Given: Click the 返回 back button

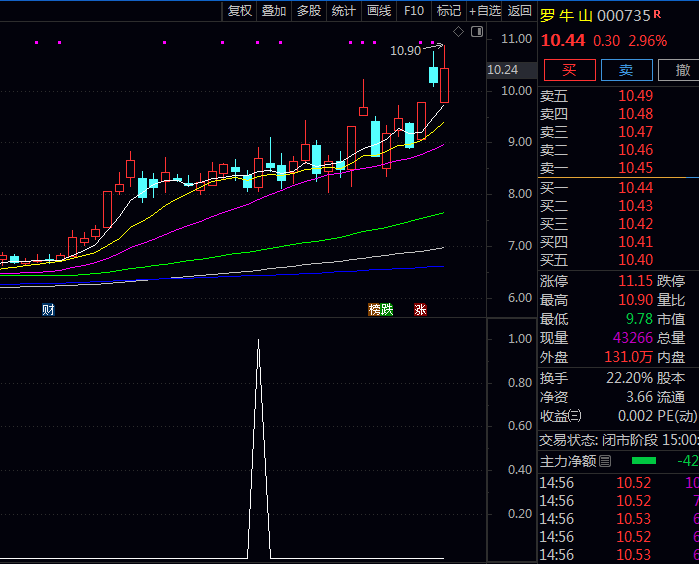Looking at the screenshot, I should [x=520, y=11].
